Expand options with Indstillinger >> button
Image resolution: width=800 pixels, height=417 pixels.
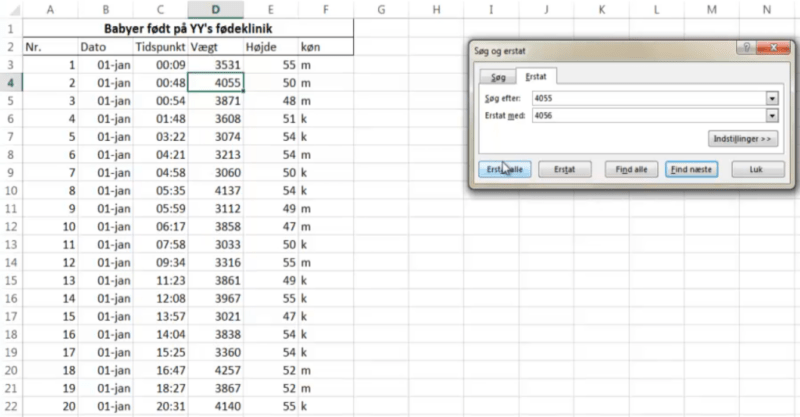[743, 139]
